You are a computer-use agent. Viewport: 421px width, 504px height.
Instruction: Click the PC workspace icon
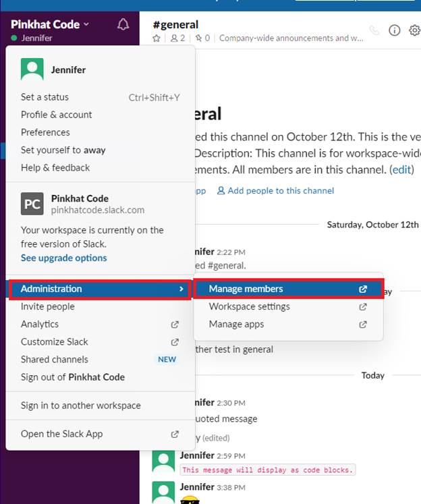(32, 204)
